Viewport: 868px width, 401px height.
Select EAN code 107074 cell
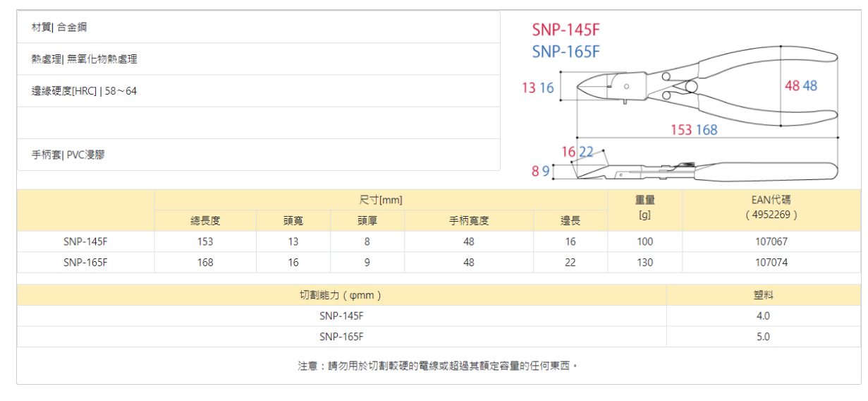(x=771, y=263)
